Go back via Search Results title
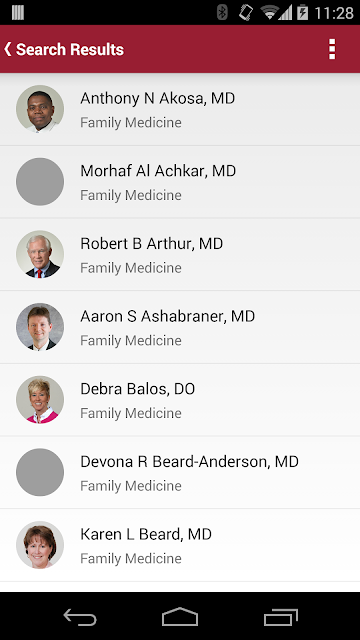360x640 pixels. pos(70,49)
